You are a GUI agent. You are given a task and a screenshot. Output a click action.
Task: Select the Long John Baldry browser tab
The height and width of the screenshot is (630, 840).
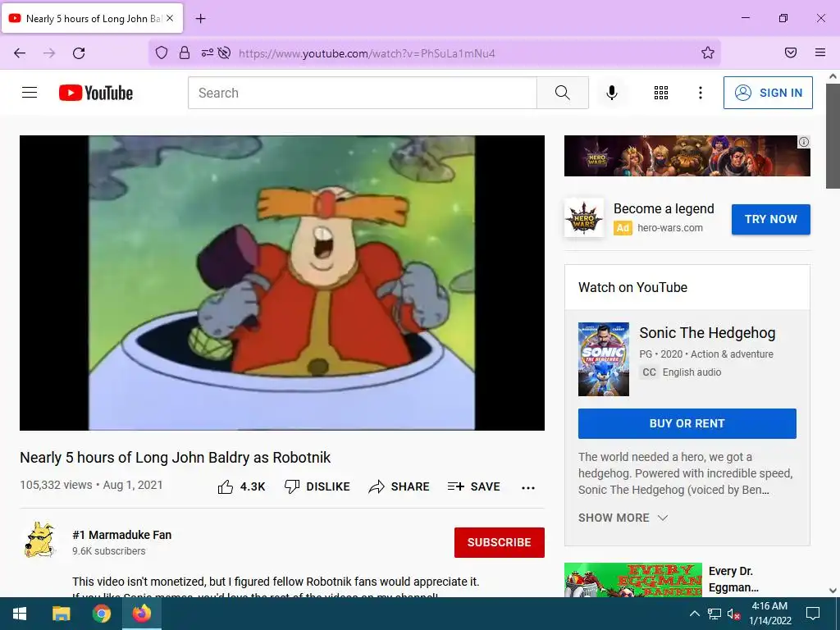(93, 18)
